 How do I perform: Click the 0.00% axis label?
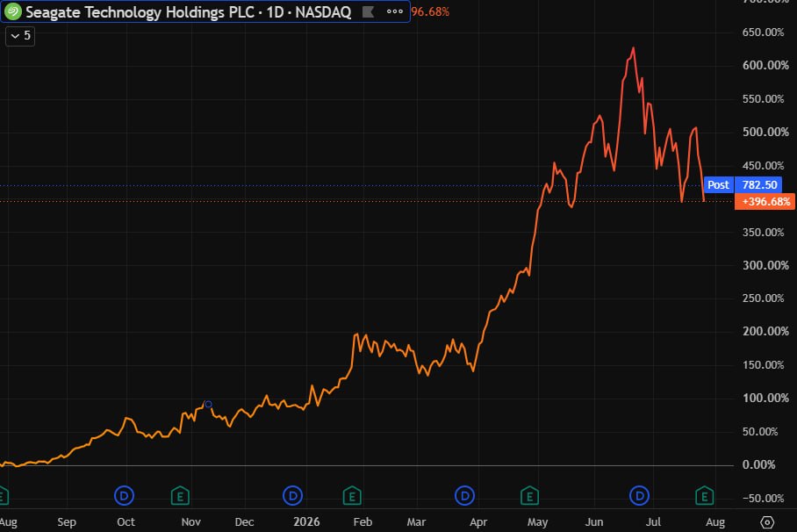click(x=758, y=464)
